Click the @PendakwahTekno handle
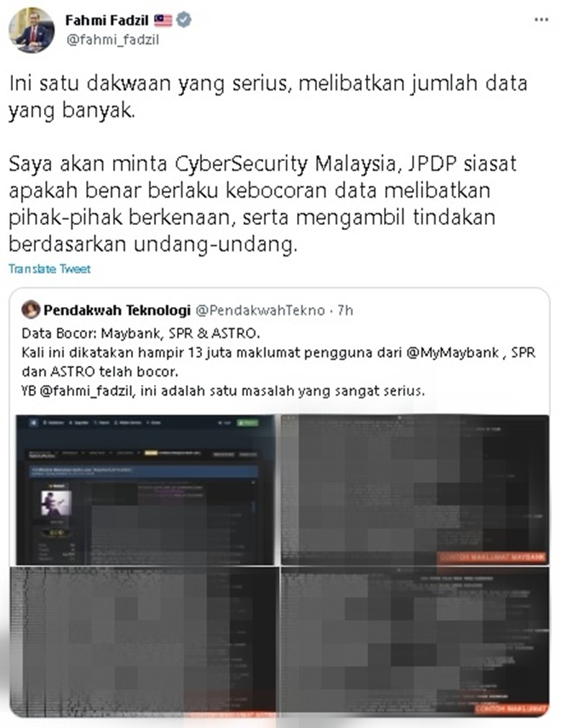This screenshot has width=561, height=728. (260, 310)
